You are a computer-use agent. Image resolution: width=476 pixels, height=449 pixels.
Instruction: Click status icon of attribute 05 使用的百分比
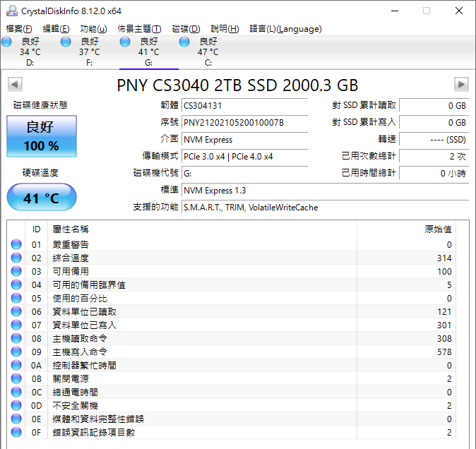pos(16,298)
